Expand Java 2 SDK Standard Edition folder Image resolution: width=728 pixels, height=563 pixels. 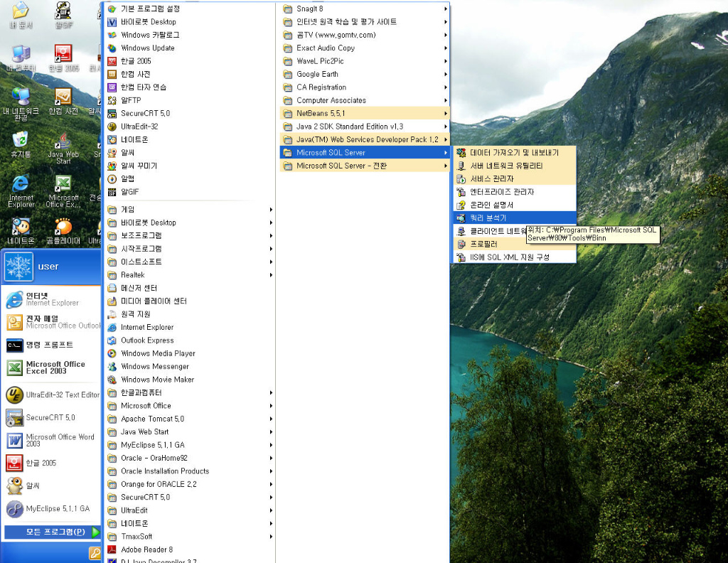(x=365, y=127)
